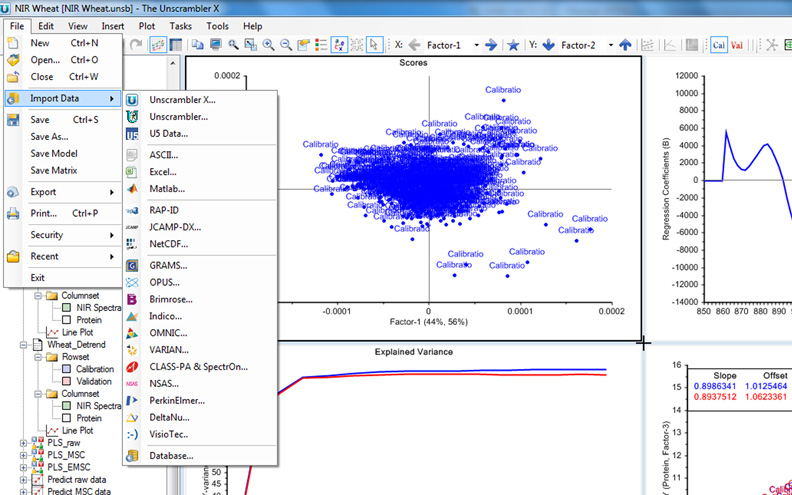Click the scatter plot view toolbar icon

coord(158,44)
